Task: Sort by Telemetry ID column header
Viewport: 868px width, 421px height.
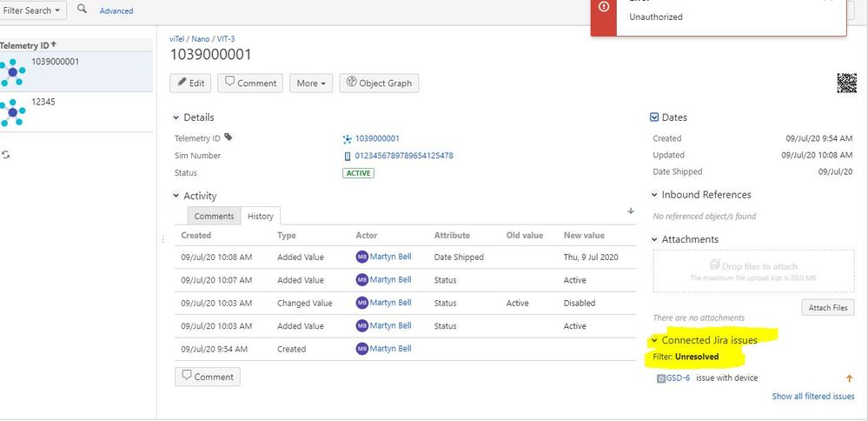Action: (x=28, y=45)
